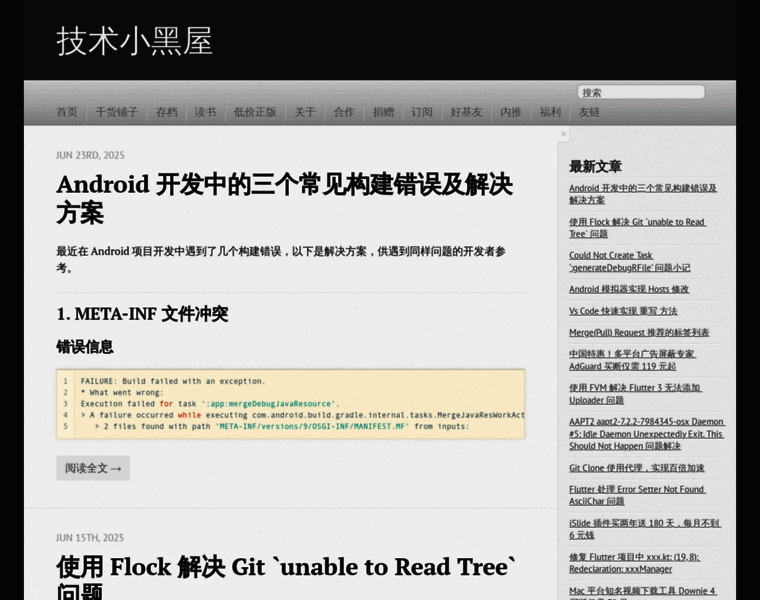This screenshot has height=600, width=760.
Task: Open sidebar link iSlide 插件买两年送 180 天
Action: [645, 529]
